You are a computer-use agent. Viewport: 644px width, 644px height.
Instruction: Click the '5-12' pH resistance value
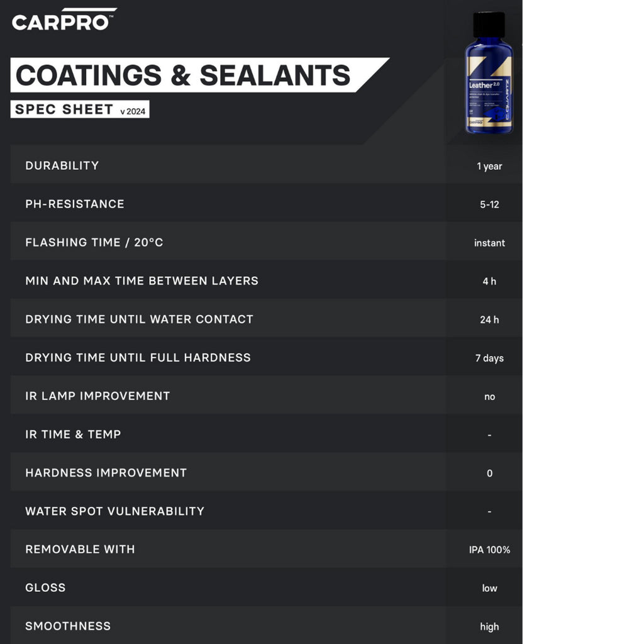pos(489,204)
